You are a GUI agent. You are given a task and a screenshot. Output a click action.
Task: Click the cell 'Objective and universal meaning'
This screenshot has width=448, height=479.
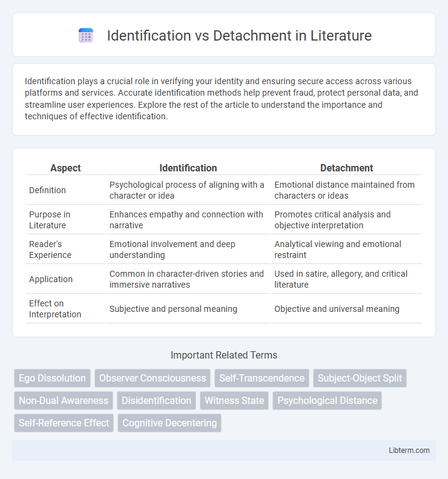346,309
